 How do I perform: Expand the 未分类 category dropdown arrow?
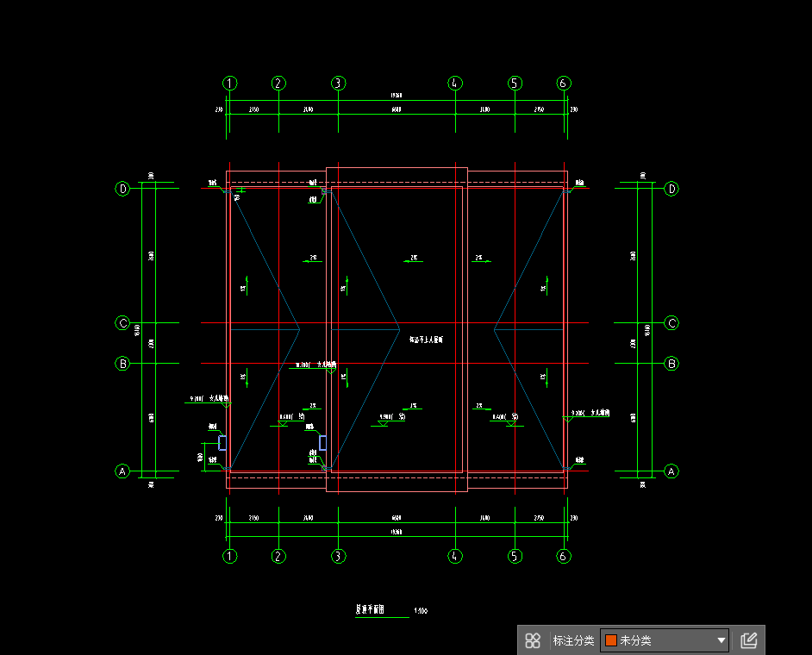pyautogui.click(x=721, y=640)
